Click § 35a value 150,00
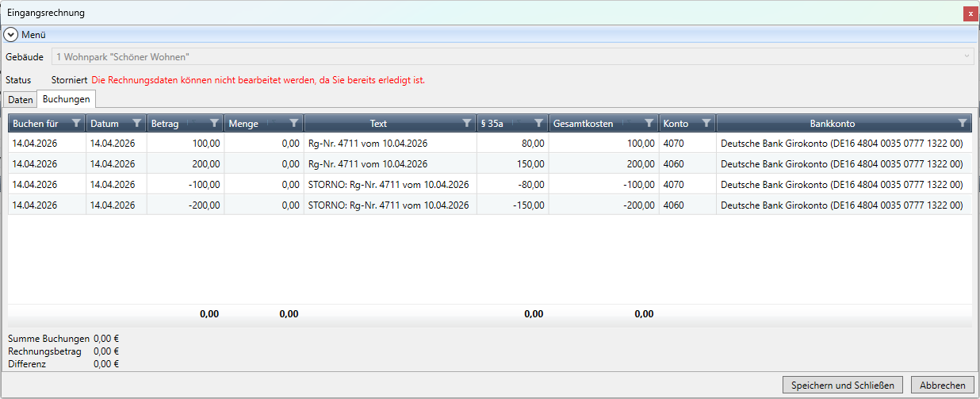This screenshot has width=980, height=399. (512, 164)
